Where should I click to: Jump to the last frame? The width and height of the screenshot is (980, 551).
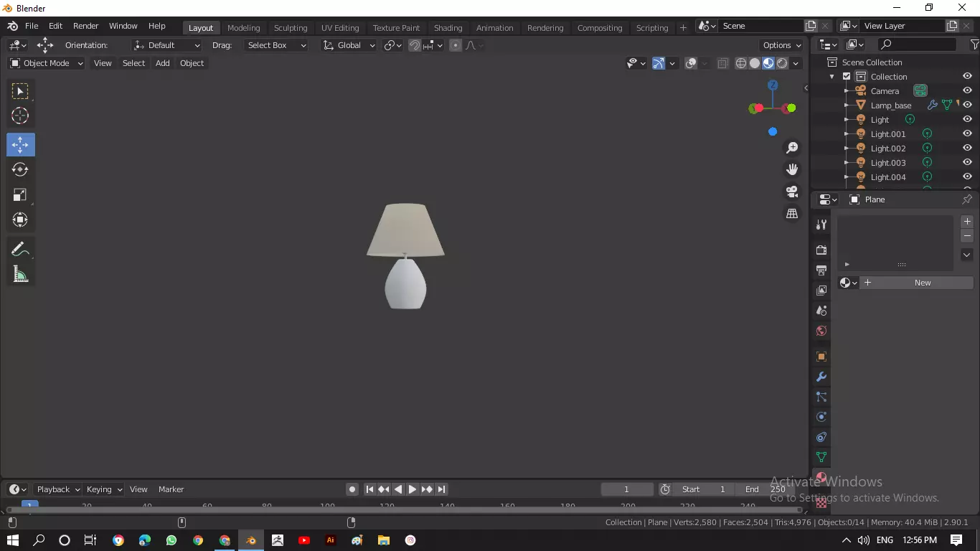pos(442,489)
